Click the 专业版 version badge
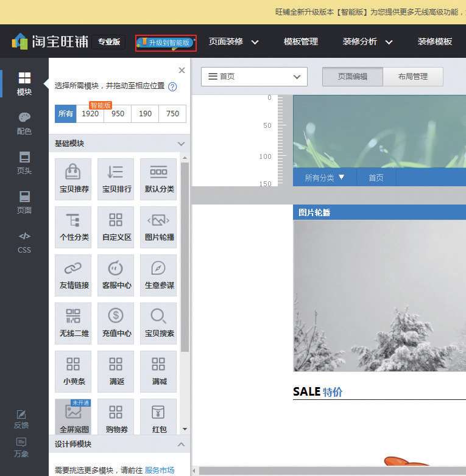This screenshot has height=476, width=466. tap(109, 41)
